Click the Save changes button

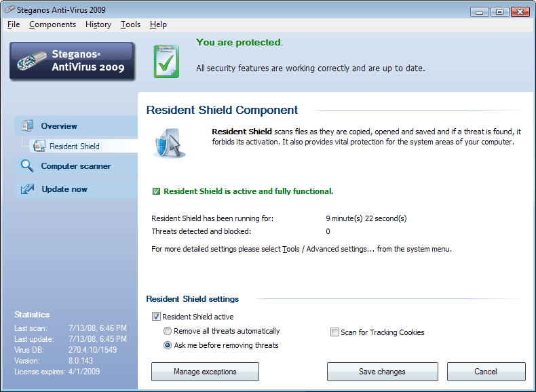click(x=382, y=372)
